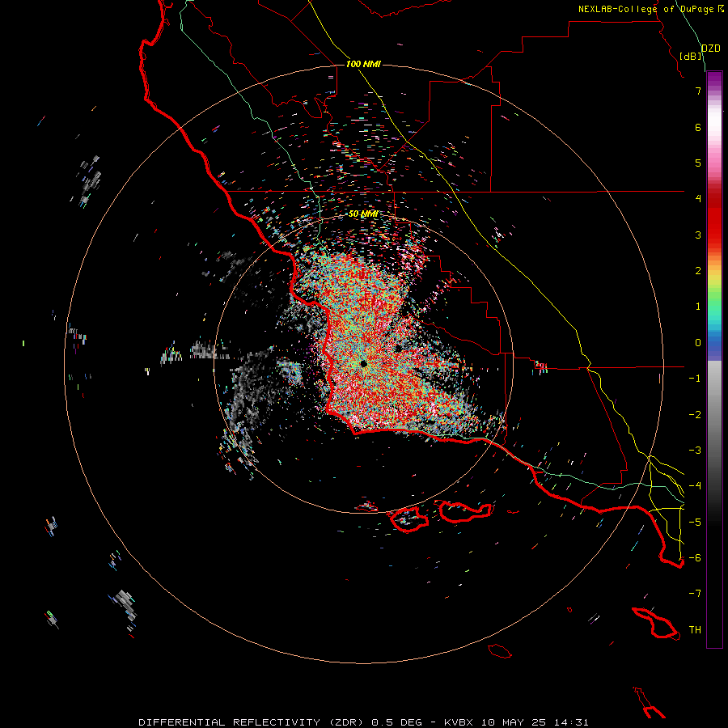Screen dimensions: 728x728
Task: Click the -7 value on the color scale
Action: [x=695, y=594]
